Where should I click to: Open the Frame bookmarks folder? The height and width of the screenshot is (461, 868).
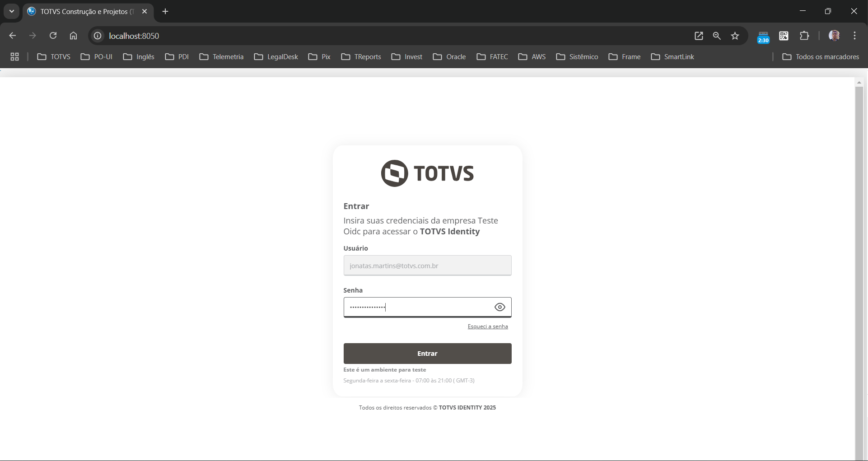click(625, 57)
